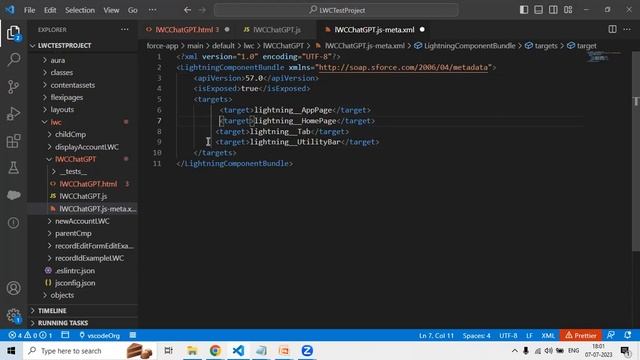The image size is (640, 360).
Task: Open the Extensions view
Action: [x=13, y=141]
